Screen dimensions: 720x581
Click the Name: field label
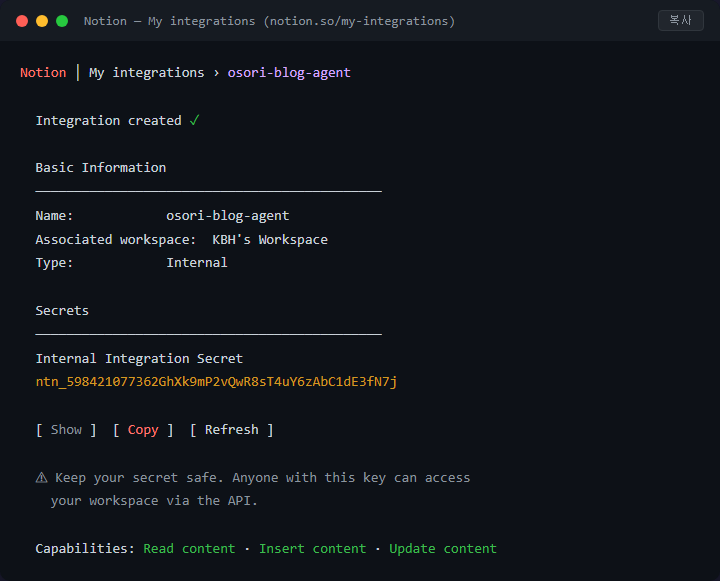(x=54, y=216)
